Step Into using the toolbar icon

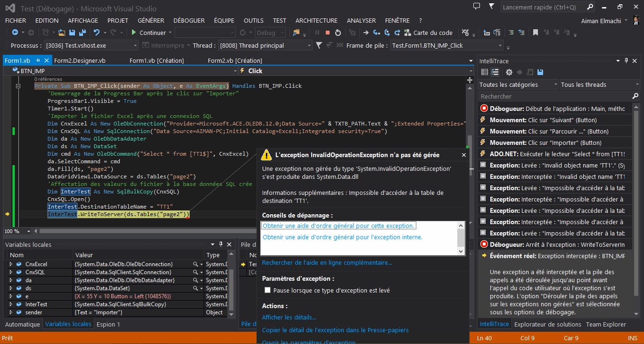pos(376,33)
